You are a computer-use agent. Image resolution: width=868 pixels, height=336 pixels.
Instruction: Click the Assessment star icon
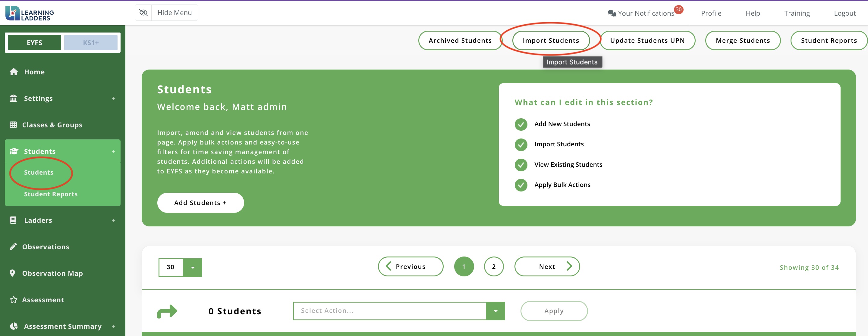(x=14, y=300)
